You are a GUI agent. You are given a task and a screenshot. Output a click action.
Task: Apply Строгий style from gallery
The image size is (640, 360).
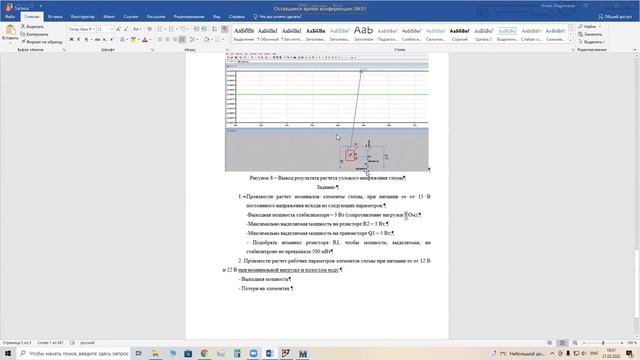[x=460, y=34]
